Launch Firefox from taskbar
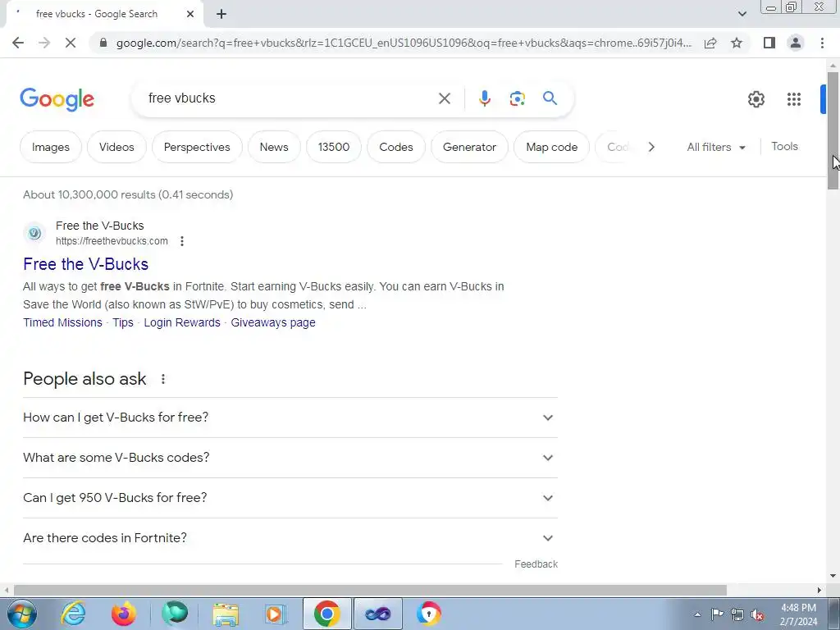Screen dimensions: 840x630 pyautogui.click(x=124, y=614)
